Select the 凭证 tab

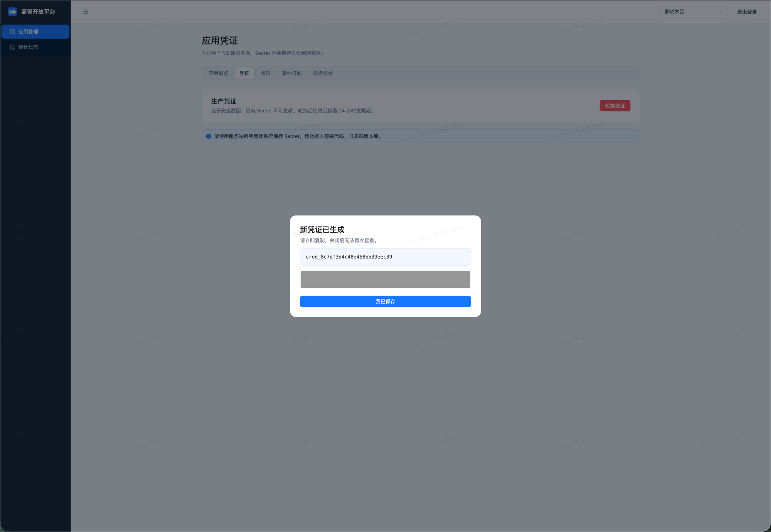(x=244, y=73)
